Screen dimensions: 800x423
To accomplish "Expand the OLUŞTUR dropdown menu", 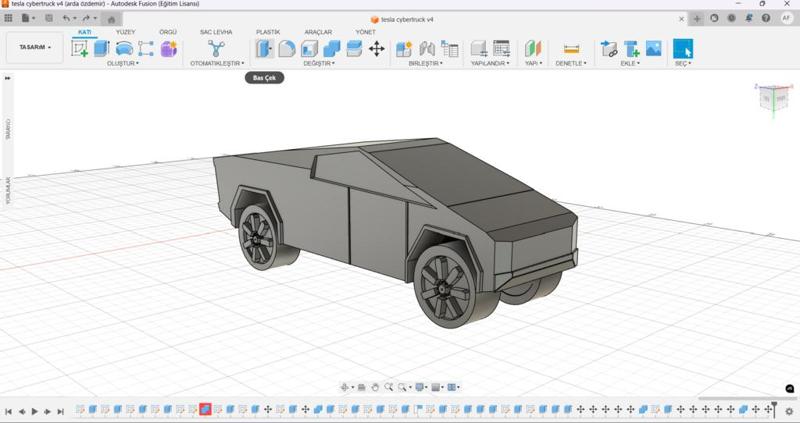I will [123, 63].
